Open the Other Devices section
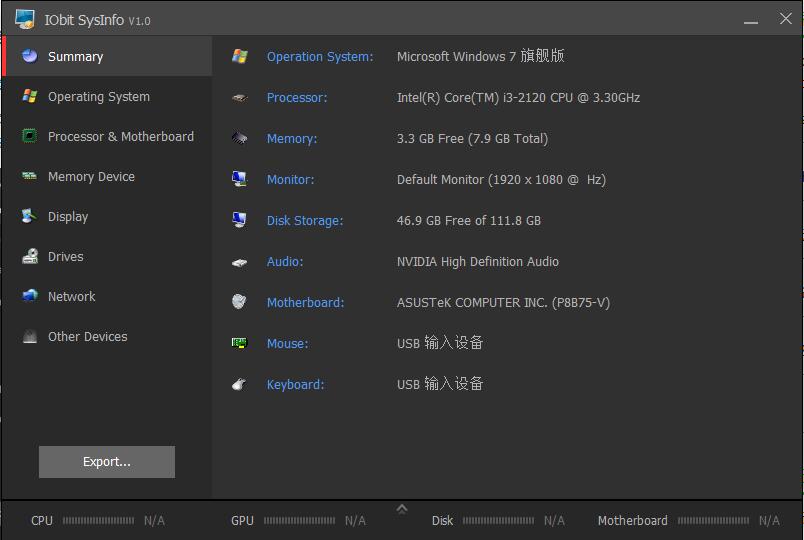The width and height of the screenshot is (804, 540). 107,336
